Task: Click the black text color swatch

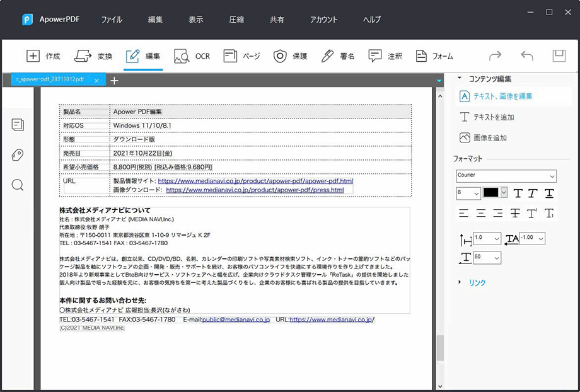Action: pos(490,193)
